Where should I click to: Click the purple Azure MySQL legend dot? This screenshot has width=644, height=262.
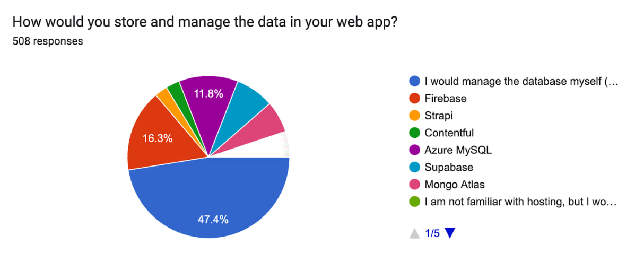[415, 150]
